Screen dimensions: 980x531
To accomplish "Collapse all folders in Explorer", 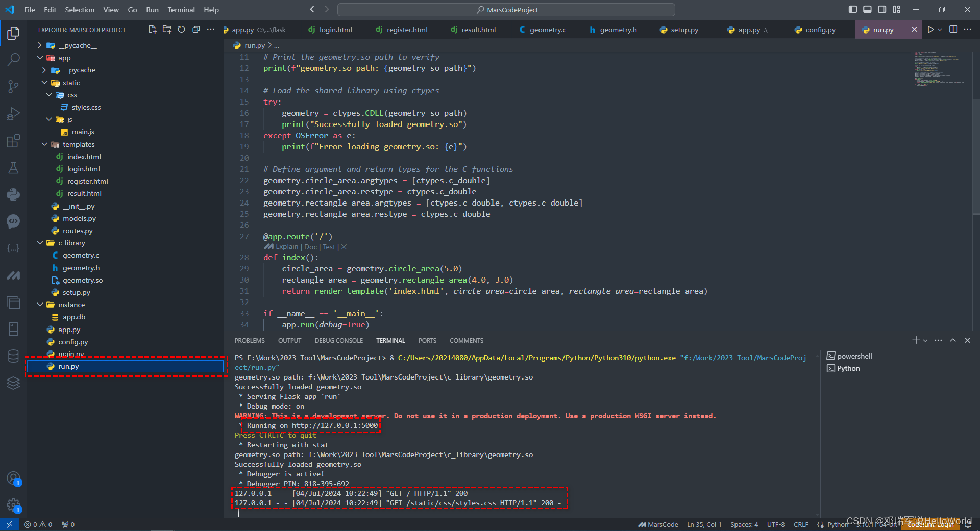I will click(196, 30).
